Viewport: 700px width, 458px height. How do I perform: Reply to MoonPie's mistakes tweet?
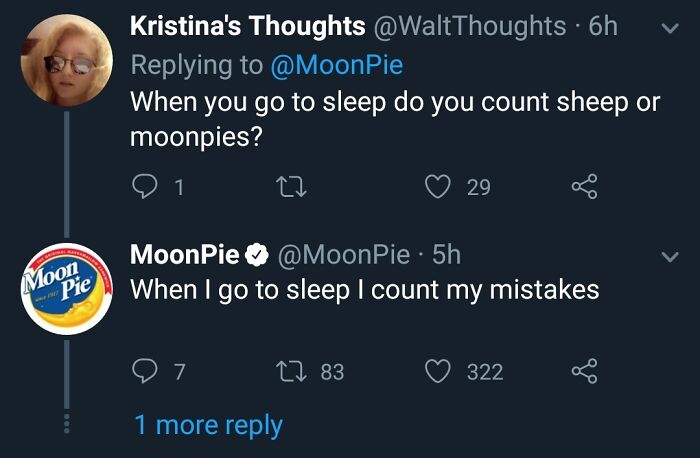pos(145,372)
